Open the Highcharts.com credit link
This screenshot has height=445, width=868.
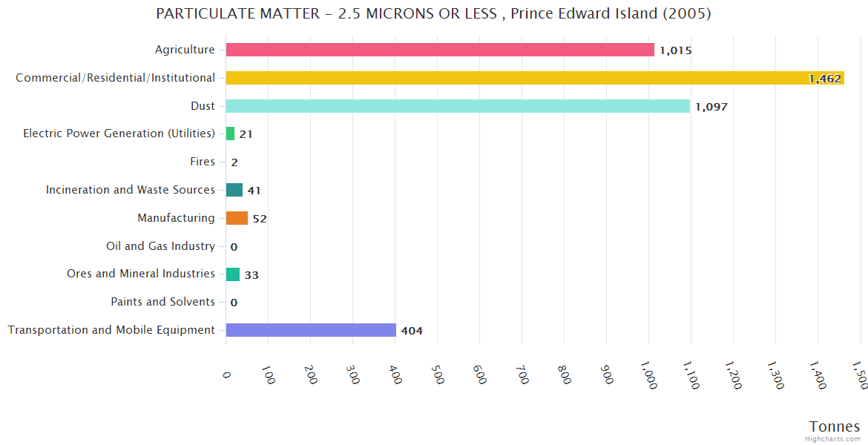point(832,438)
